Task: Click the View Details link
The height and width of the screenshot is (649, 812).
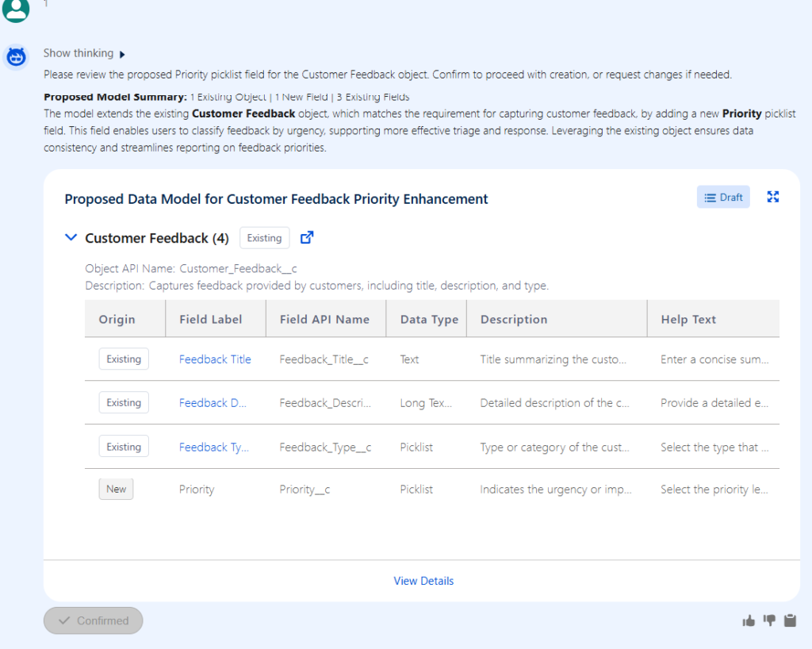Action: (x=423, y=581)
